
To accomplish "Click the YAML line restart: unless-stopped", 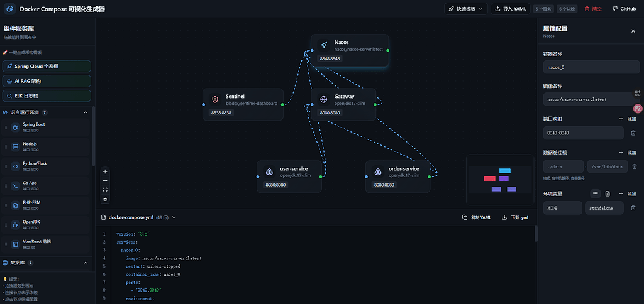I will [153, 266].
